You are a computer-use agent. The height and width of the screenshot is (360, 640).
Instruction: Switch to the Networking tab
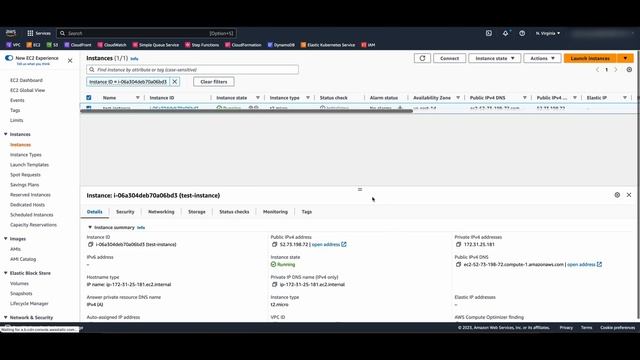tap(161, 212)
